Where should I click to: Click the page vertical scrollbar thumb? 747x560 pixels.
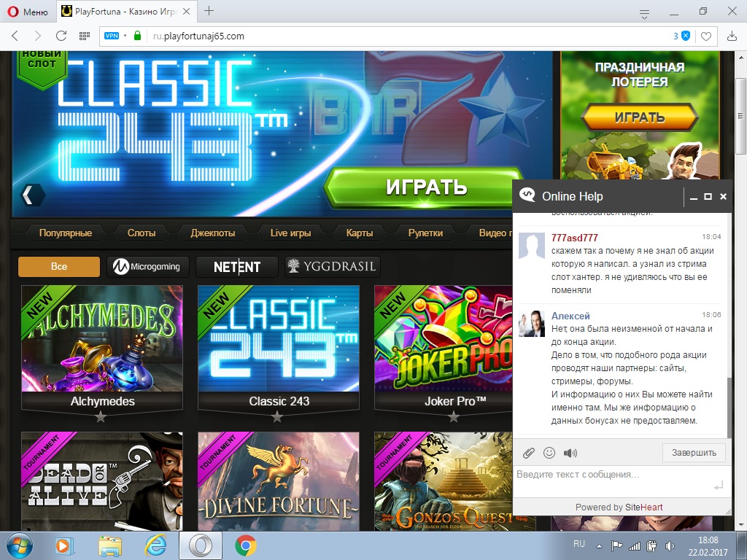click(x=740, y=116)
